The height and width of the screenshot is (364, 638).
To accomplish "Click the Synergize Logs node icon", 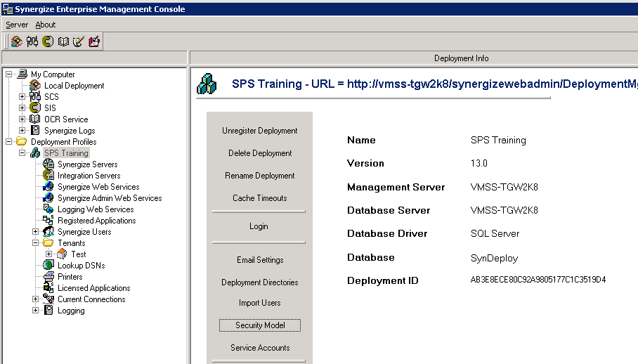I will coord(35,130).
